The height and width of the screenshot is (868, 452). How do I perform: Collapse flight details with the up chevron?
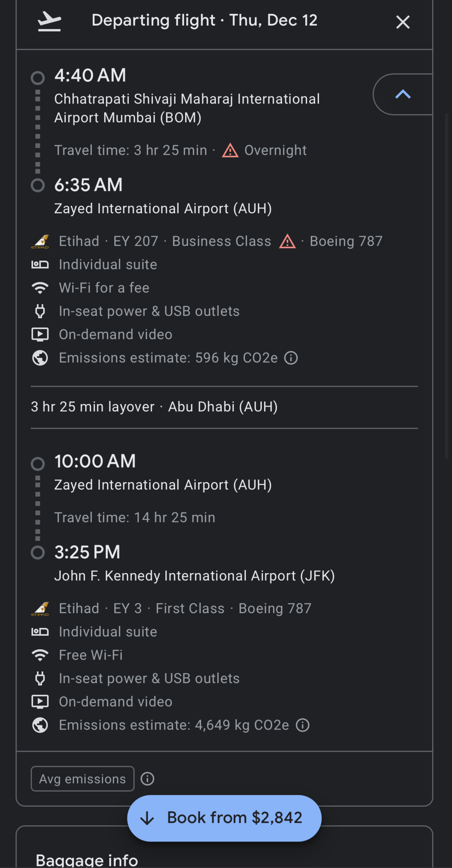[403, 94]
